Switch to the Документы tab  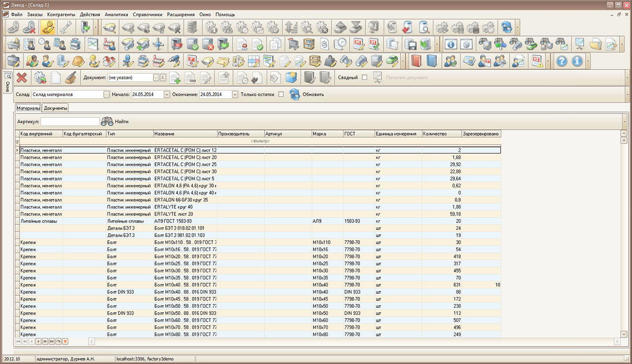point(55,108)
